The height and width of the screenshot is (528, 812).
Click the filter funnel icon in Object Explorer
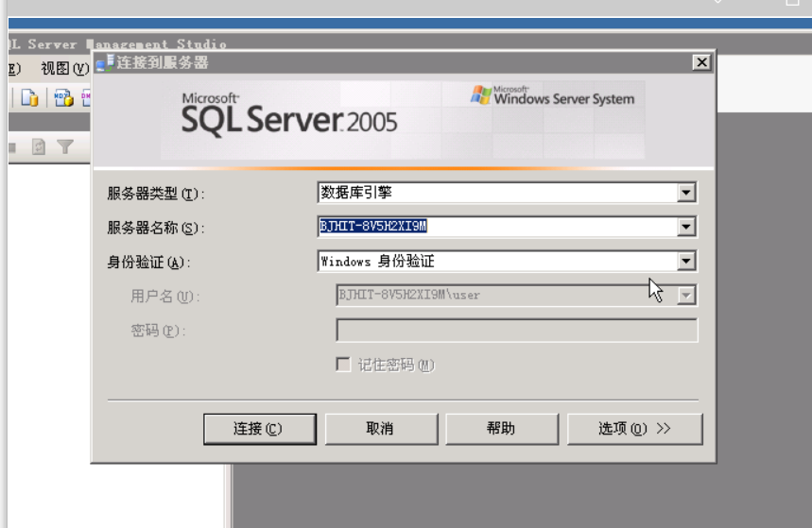(65, 147)
